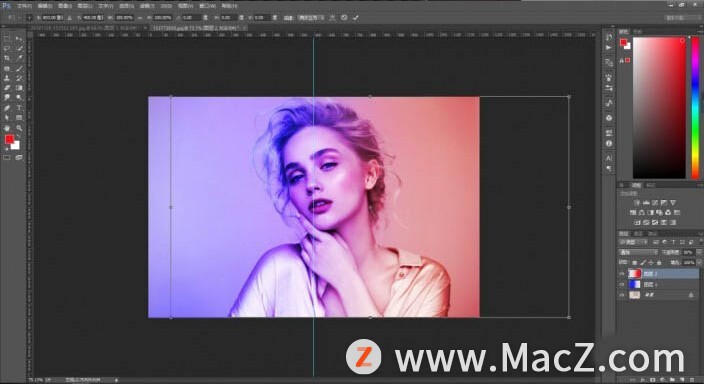Viewport: 704px width, 384px height.
Task: Select the Crop tool
Action: 7,58
